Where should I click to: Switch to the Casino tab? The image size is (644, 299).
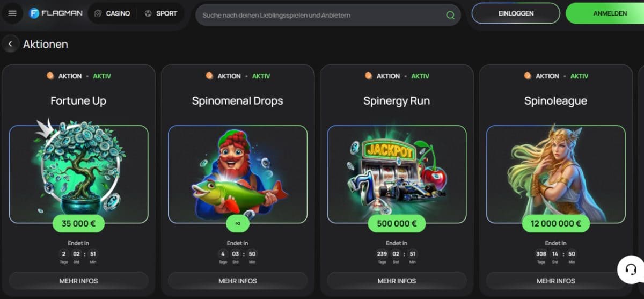tap(112, 13)
